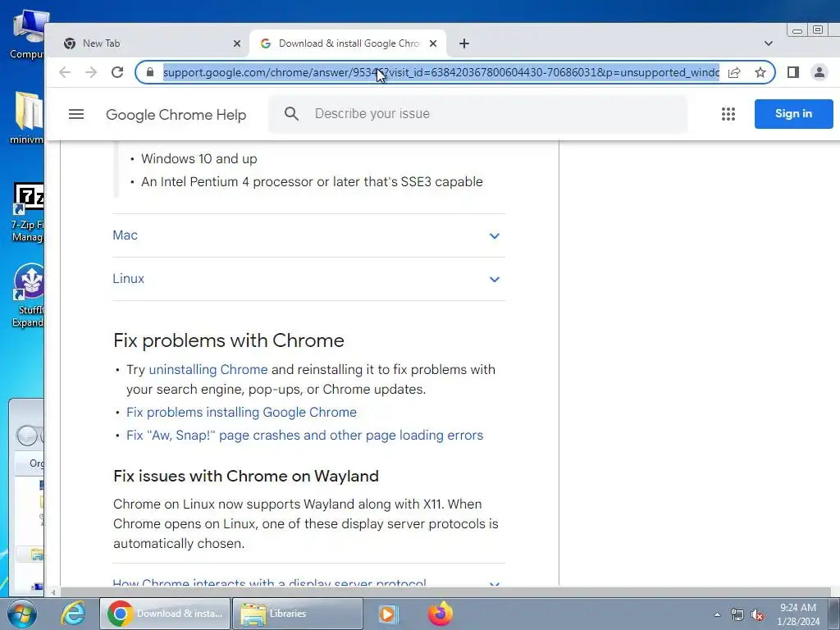Select the Computer desktop icon

(x=27, y=34)
